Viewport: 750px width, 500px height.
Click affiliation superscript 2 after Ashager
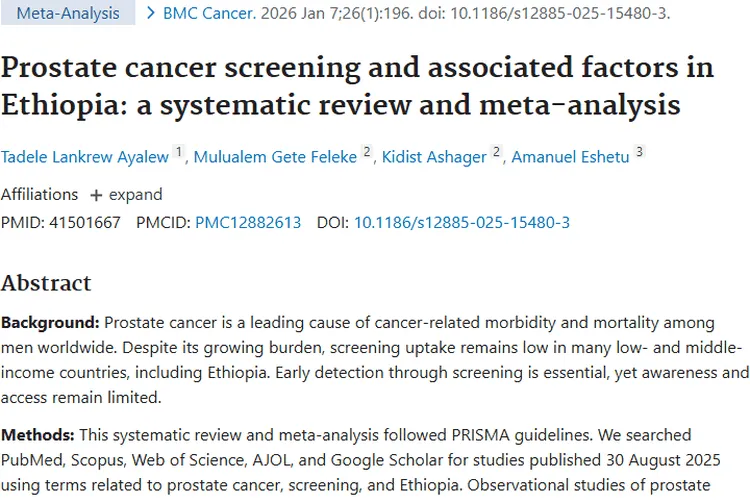click(x=496, y=152)
